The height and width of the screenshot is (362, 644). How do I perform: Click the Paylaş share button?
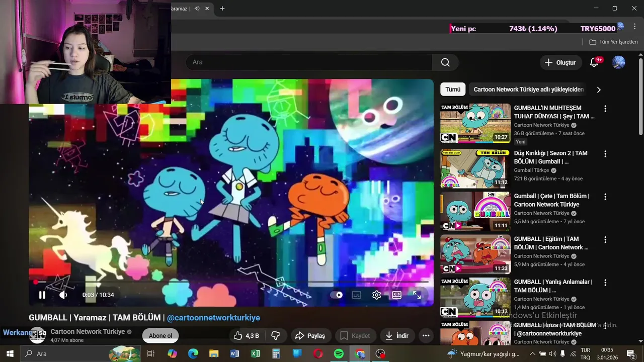[x=310, y=336]
